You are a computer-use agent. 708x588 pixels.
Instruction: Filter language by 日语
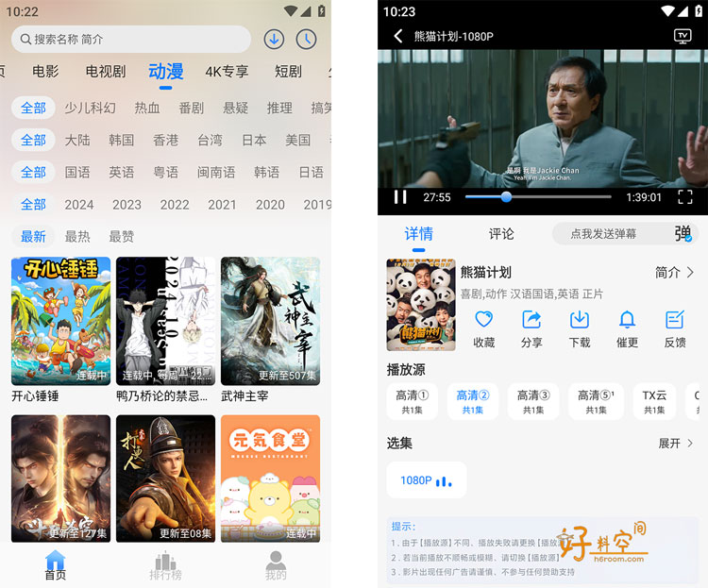coord(312,172)
